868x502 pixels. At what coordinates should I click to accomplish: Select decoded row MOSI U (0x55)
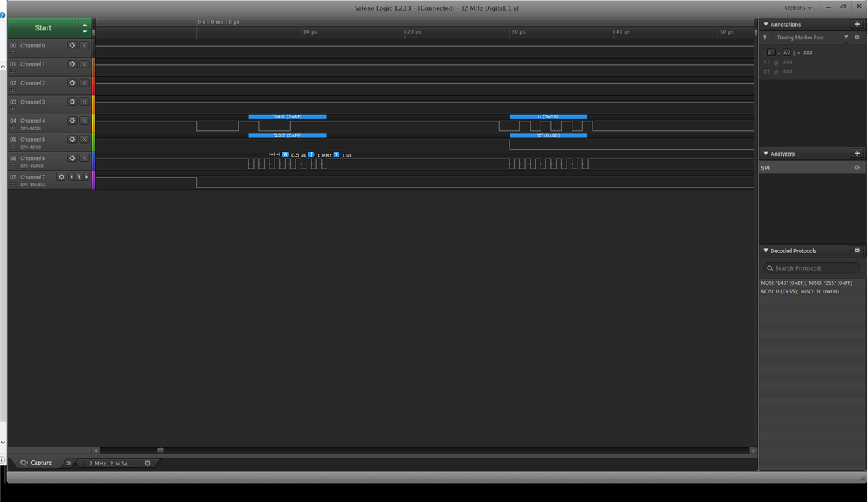point(812,291)
